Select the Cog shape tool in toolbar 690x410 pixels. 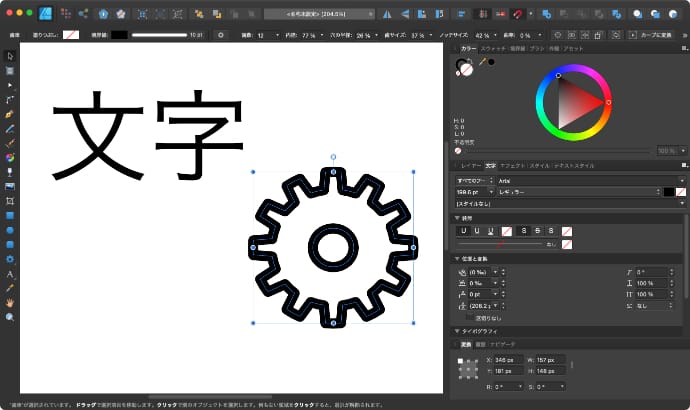point(10,258)
